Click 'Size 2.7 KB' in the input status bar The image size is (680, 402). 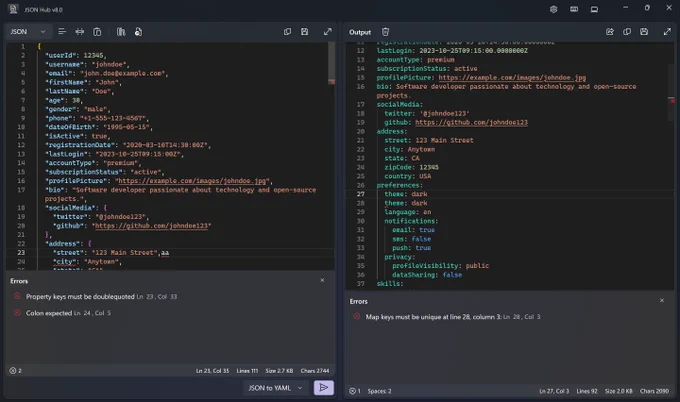click(279, 370)
